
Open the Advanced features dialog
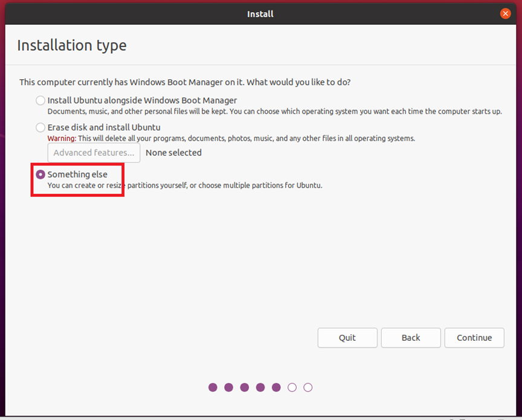[94, 153]
